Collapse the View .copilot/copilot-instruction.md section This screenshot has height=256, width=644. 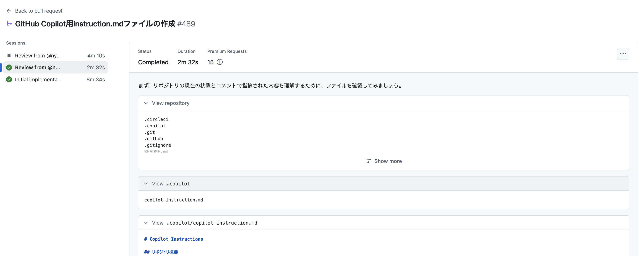tap(146, 223)
